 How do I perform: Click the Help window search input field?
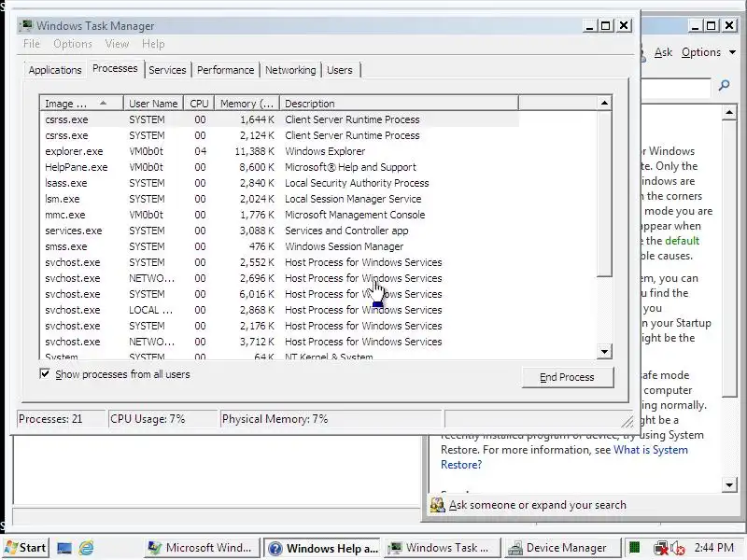point(675,88)
